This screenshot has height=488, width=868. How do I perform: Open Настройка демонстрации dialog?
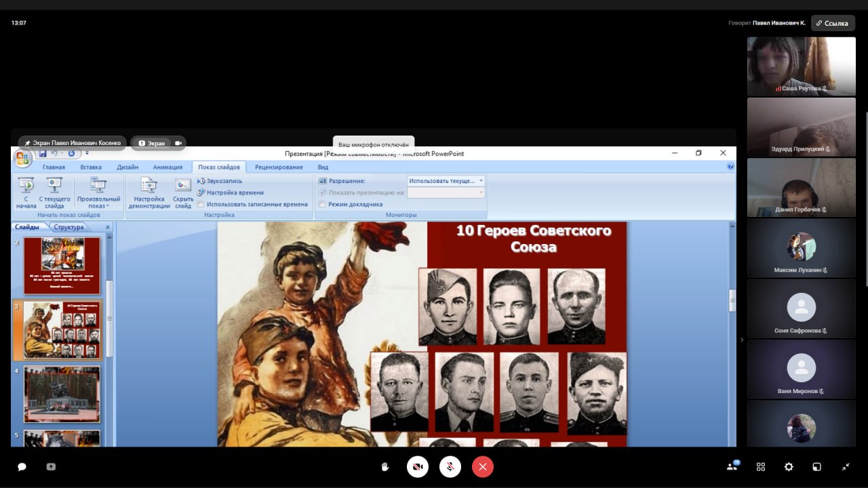click(149, 192)
